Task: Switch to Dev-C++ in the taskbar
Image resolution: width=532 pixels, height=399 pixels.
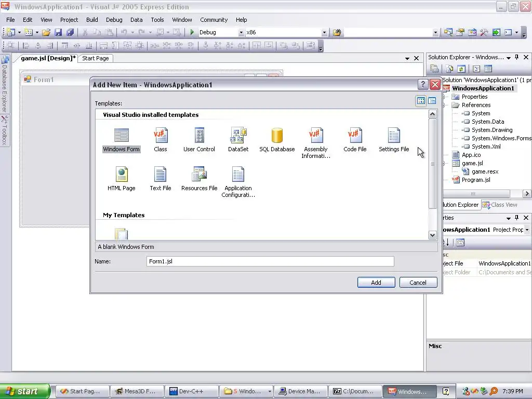Action: click(191, 391)
